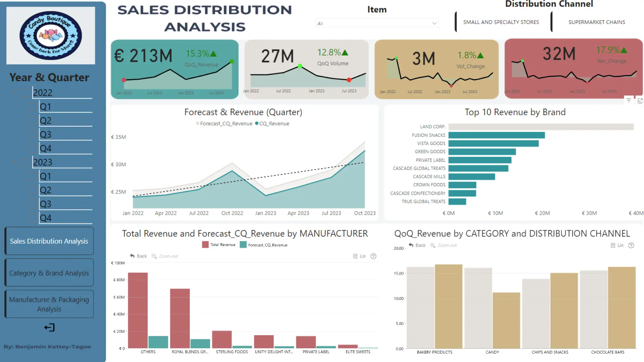
Task: Click Zoom-out magnifier in QoQ_Revenue category chart
Action: (433, 245)
